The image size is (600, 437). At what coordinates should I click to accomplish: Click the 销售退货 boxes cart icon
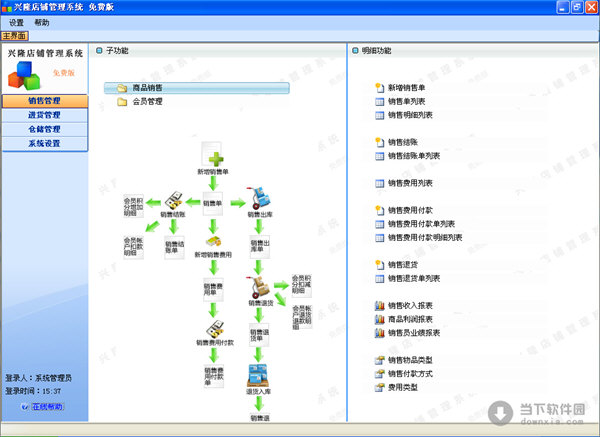click(259, 285)
